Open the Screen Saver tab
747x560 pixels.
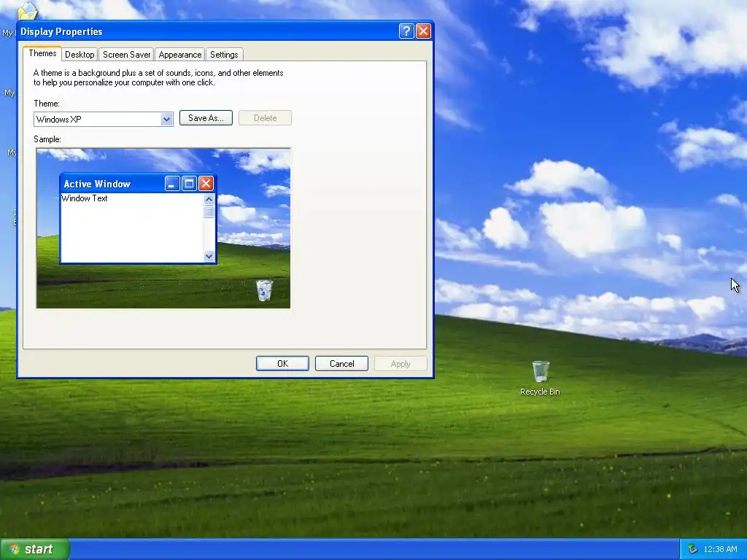(x=127, y=54)
